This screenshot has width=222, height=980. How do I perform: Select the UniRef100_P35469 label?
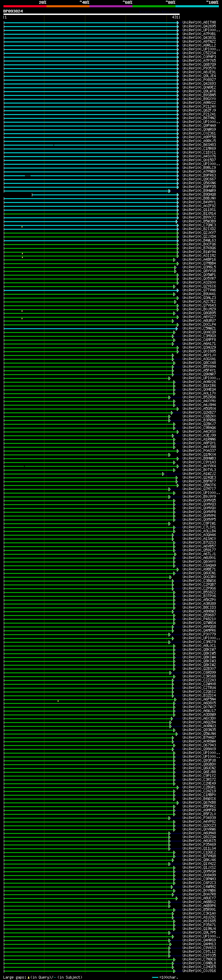click(199, 844)
